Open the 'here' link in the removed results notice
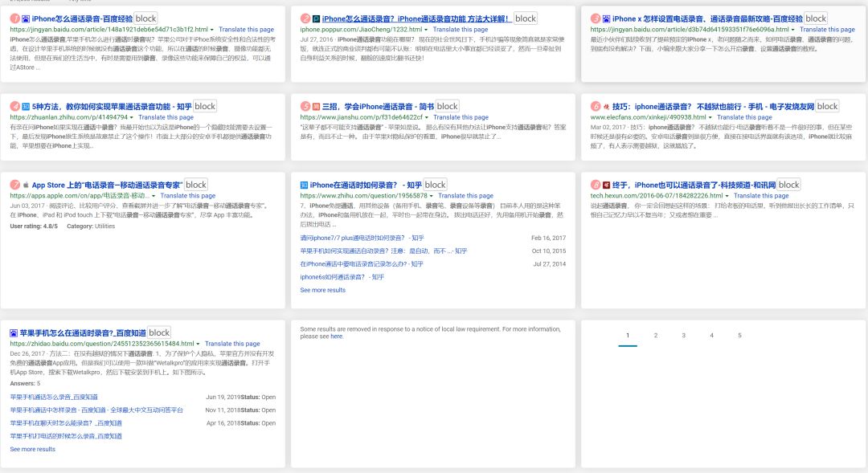This screenshot has height=473, width=868. pos(337,336)
